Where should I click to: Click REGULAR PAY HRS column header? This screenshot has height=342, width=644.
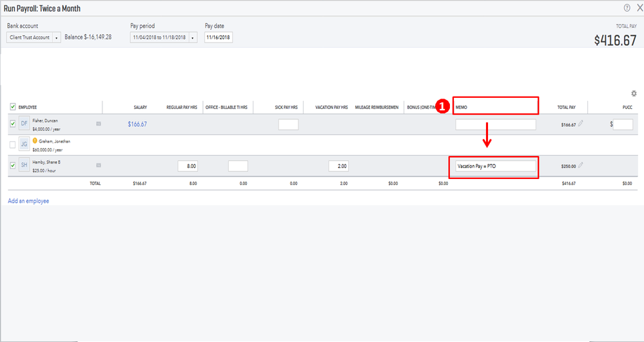coord(182,107)
